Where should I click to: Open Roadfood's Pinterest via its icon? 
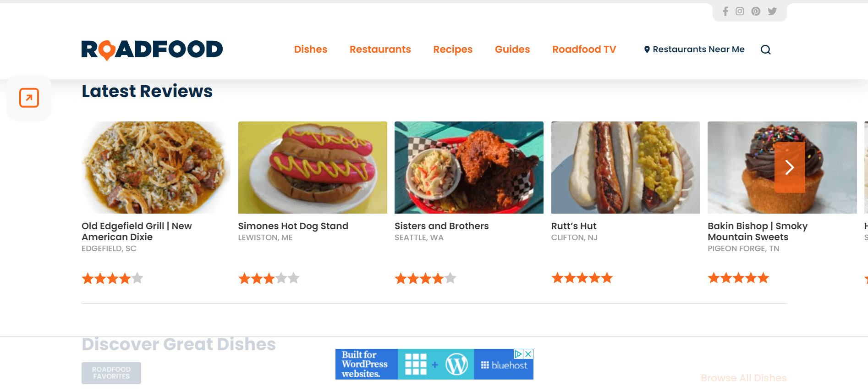(x=756, y=11)
